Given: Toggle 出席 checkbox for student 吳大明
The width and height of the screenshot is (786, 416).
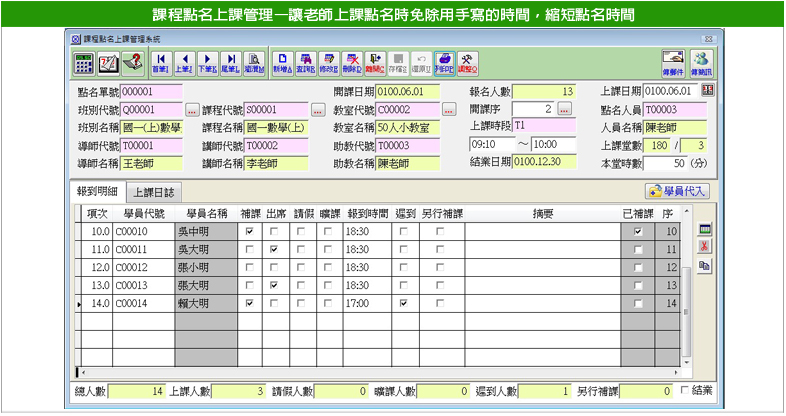Looking at the screenshot, I should click(x=275, y=249).
